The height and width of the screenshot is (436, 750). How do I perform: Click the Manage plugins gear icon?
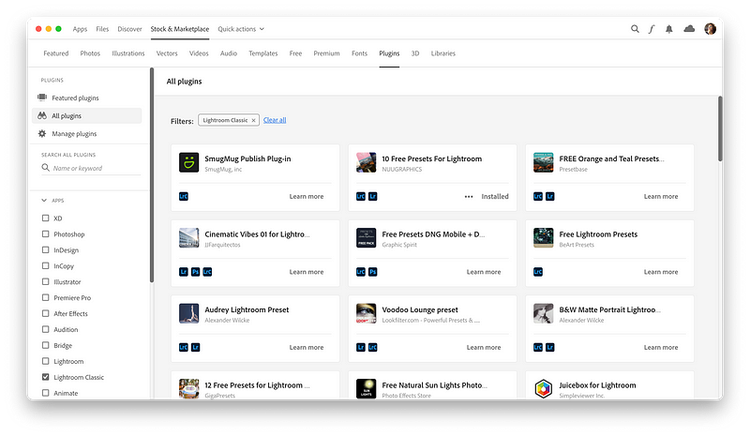42,134
